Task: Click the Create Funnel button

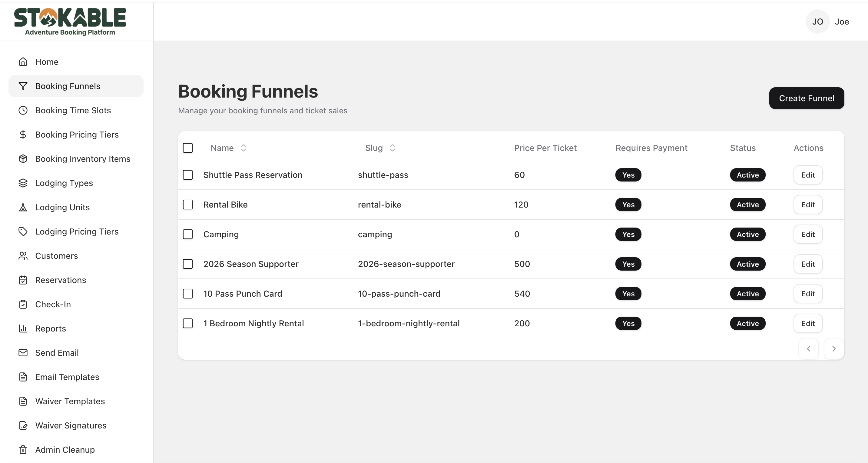Action: 806,98
